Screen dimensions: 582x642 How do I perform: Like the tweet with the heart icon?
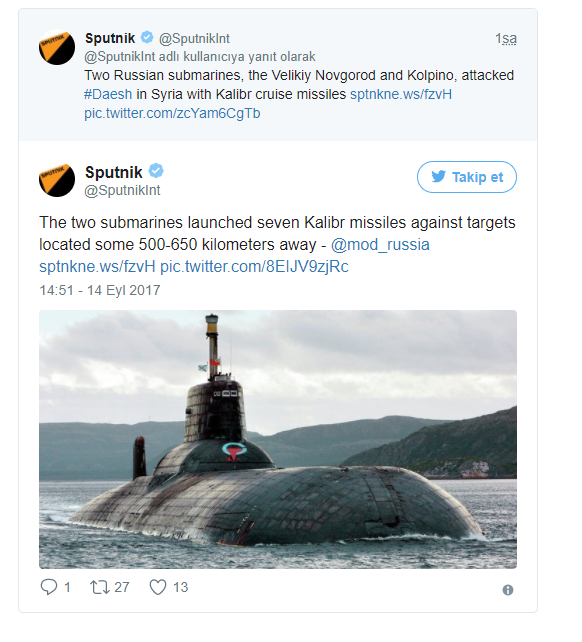(x=158, y=587)
